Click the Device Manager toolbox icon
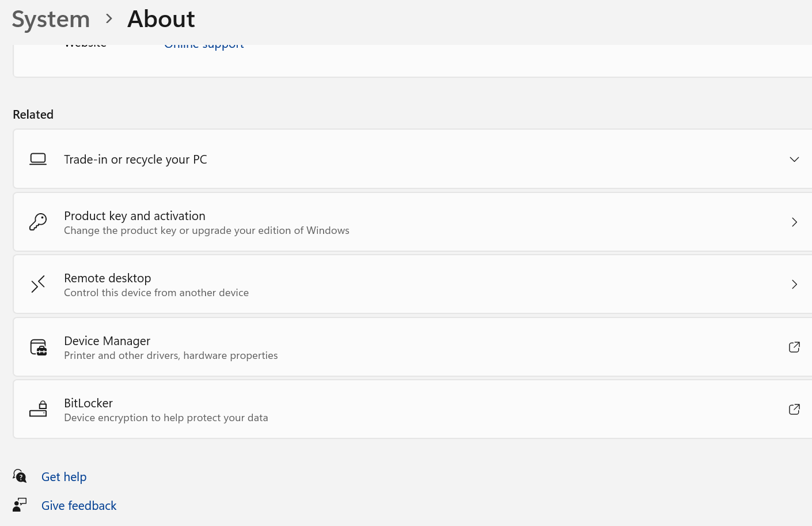Screen dimensions: 812x526 pos(39,347)
